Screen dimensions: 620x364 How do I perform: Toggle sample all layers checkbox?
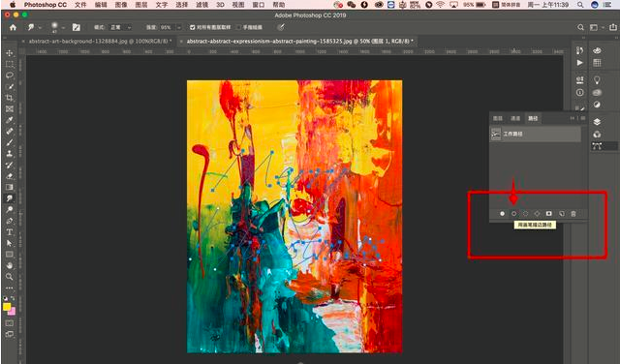click(192, 27)
